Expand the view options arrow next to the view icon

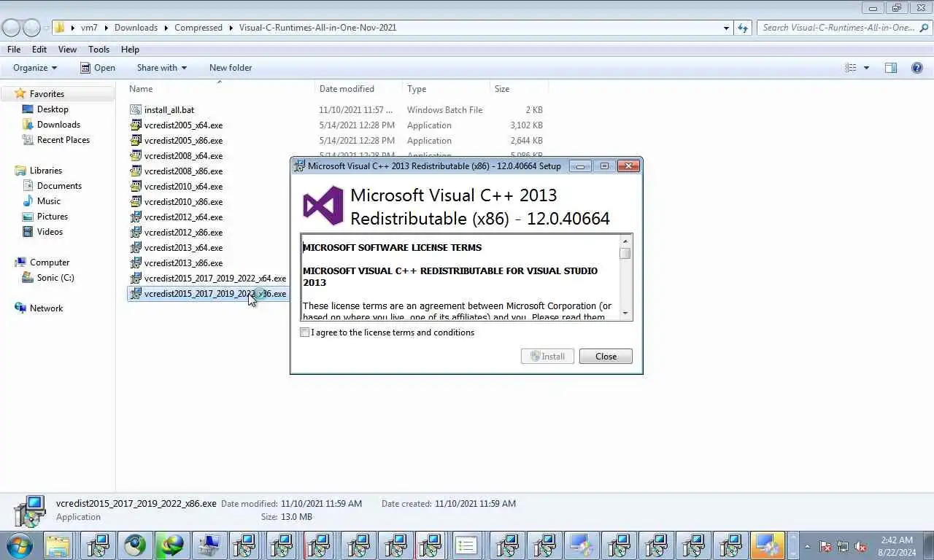click(866, 68)
